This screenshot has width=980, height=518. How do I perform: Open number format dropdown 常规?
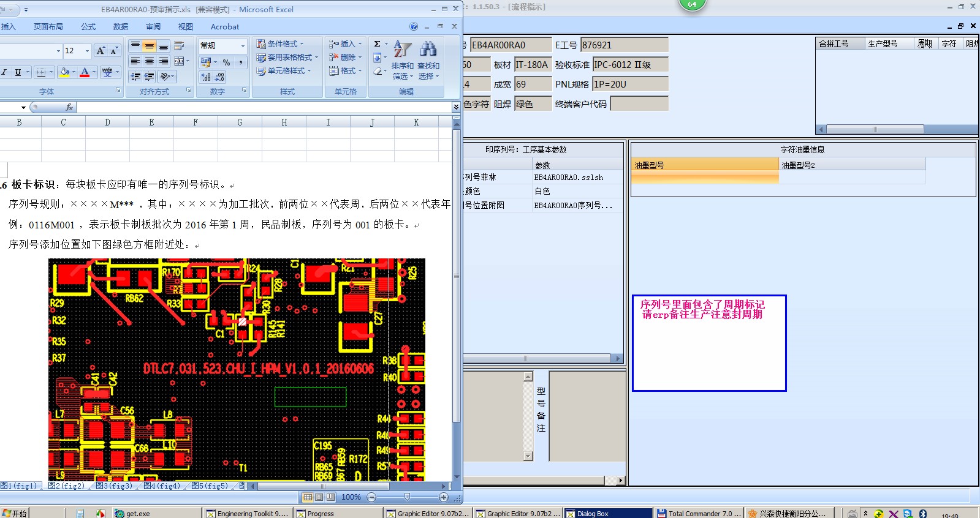pyautogui.click(x=222, y=46)
